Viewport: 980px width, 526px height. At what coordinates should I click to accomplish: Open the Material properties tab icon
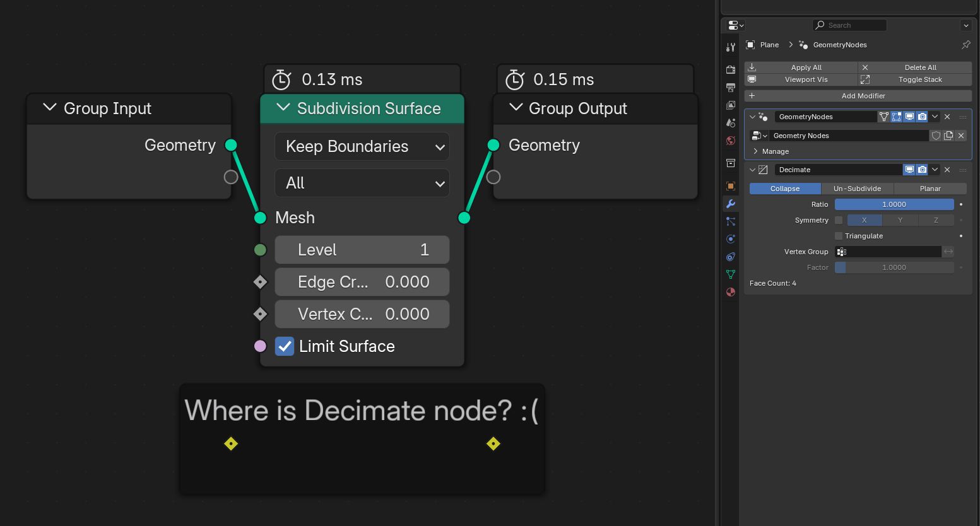[731, 292]
